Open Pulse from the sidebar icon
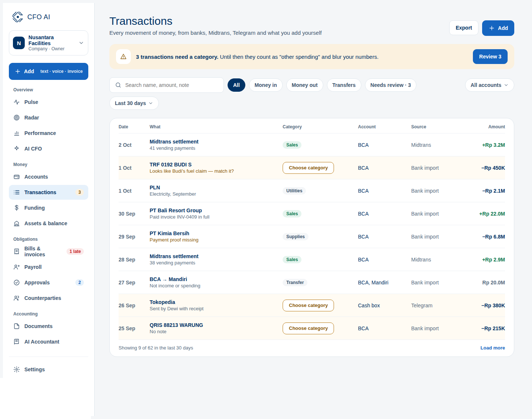Viewport: 532px width, 419px height. tap(17, 102)
